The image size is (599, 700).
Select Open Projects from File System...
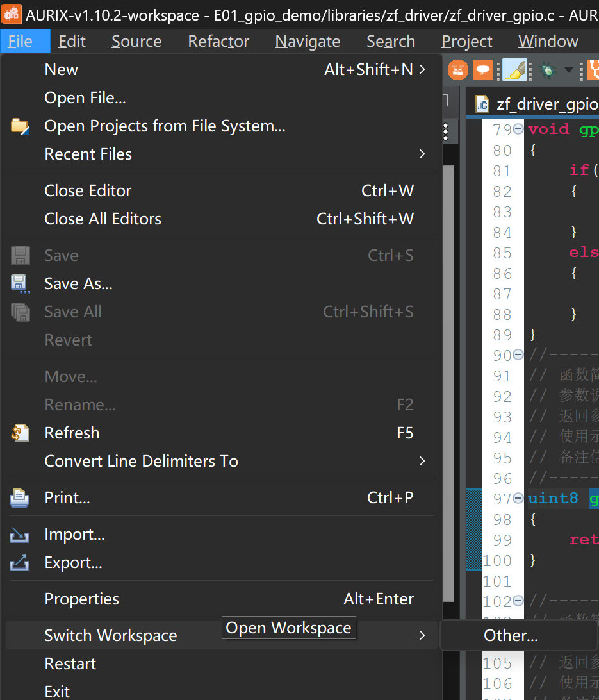(221, 126)
